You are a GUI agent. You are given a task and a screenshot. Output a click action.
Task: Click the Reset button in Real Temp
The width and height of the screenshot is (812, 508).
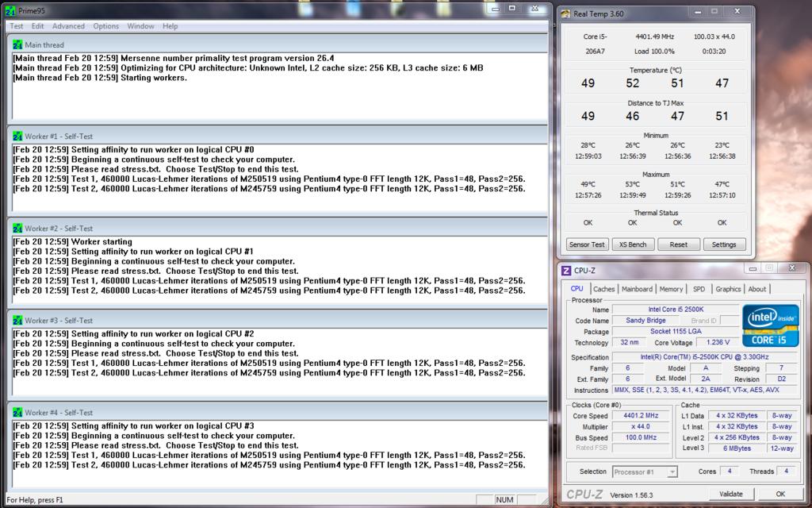(679, 244)
